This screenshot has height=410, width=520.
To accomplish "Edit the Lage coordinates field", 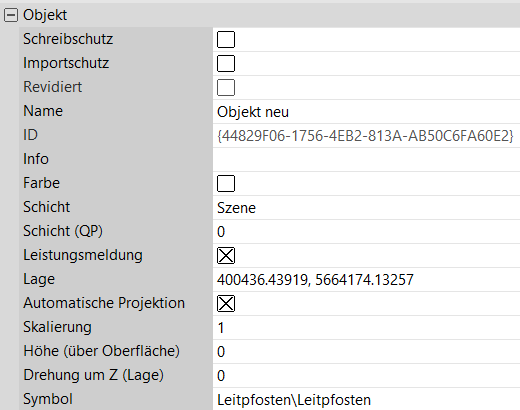I will [366, 280].
